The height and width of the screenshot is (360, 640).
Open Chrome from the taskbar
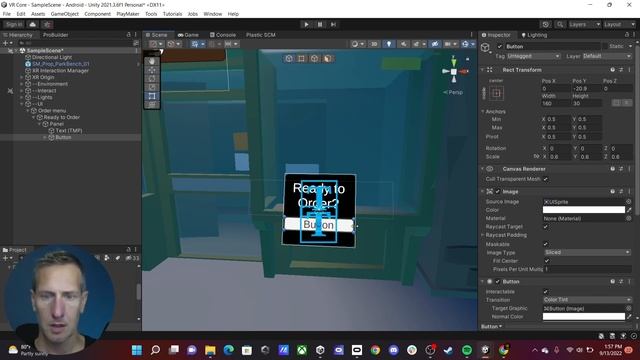click(x=375, y=350)
